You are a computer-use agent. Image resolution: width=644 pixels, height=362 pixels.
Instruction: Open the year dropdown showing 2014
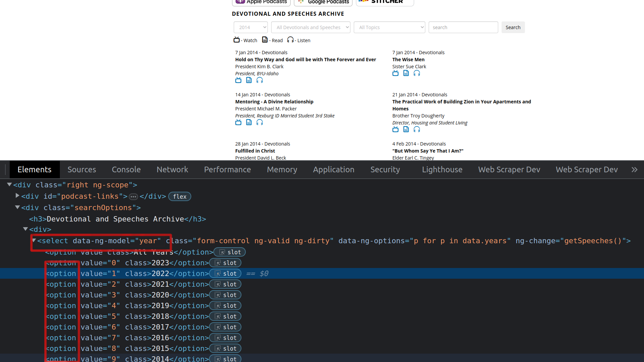250,27
